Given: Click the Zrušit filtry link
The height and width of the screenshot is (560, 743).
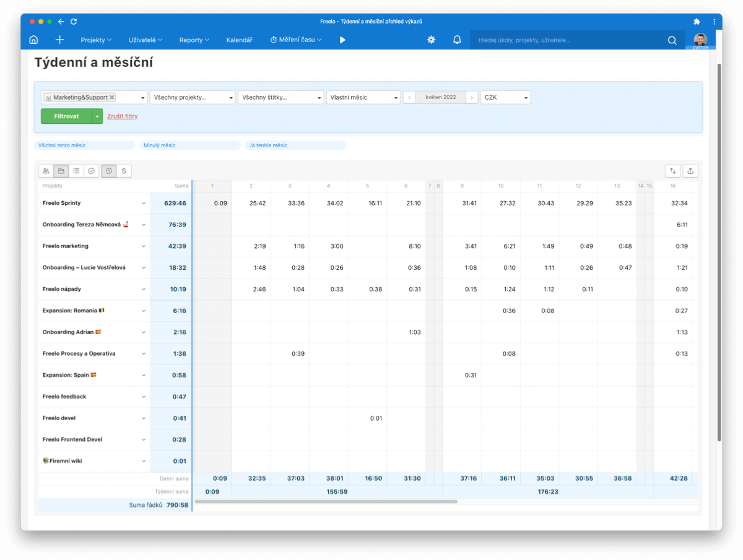Looking at the screenshot, I should point(123,116).
